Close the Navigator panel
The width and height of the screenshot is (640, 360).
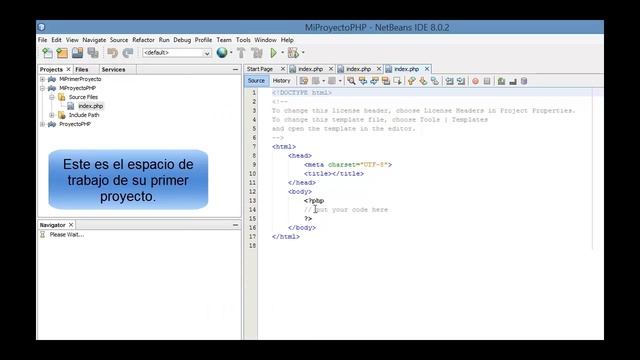click(x=71, y=225)
